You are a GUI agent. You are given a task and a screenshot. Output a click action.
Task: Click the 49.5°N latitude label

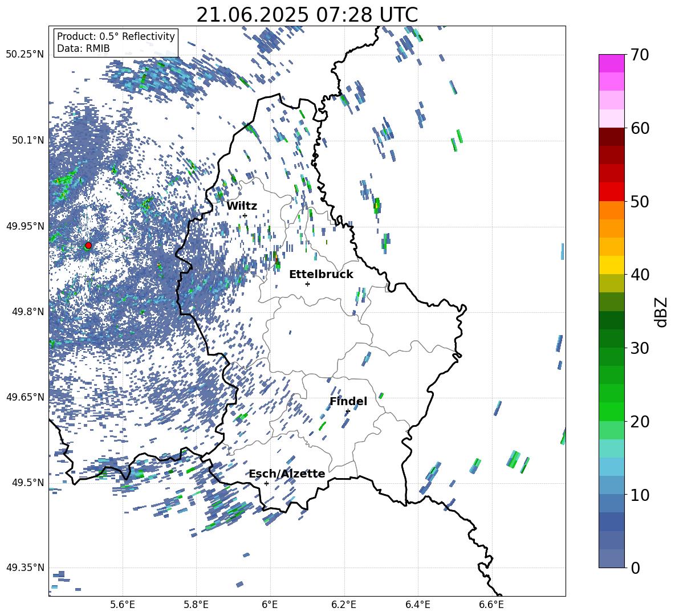[27, 482]
